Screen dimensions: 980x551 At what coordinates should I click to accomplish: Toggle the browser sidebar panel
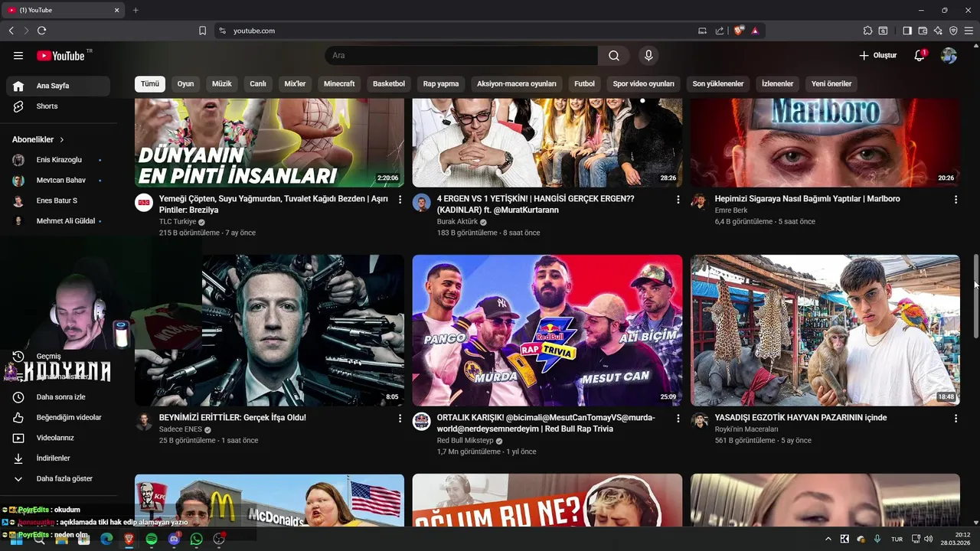(x=907, y=31)
